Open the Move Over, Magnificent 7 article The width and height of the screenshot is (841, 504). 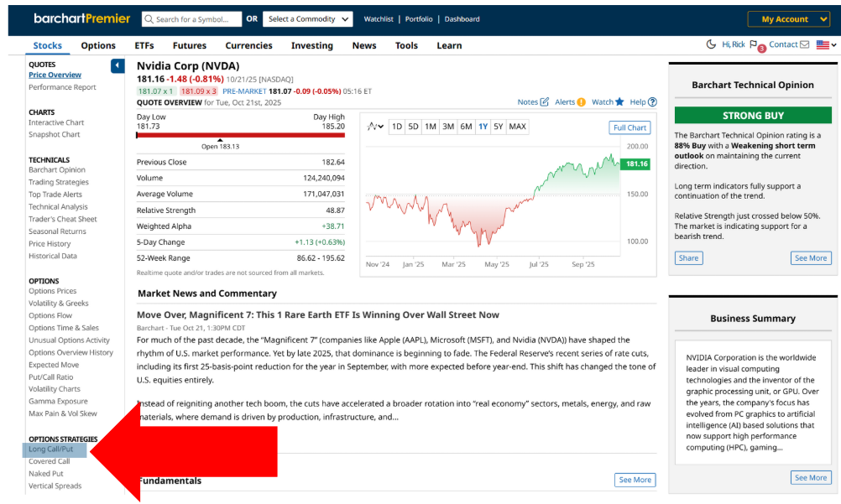point(317,314)
